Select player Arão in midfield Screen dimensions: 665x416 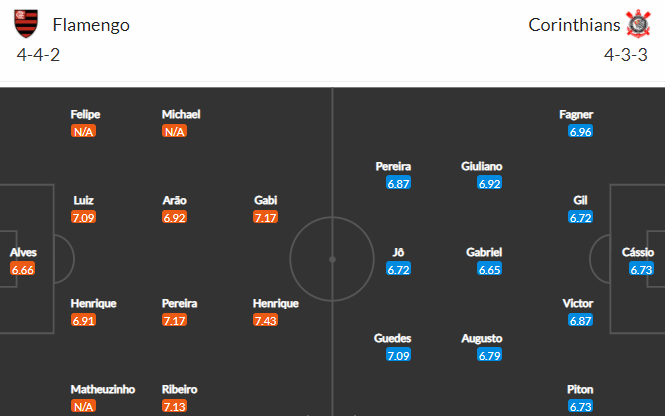click(174, 200)
